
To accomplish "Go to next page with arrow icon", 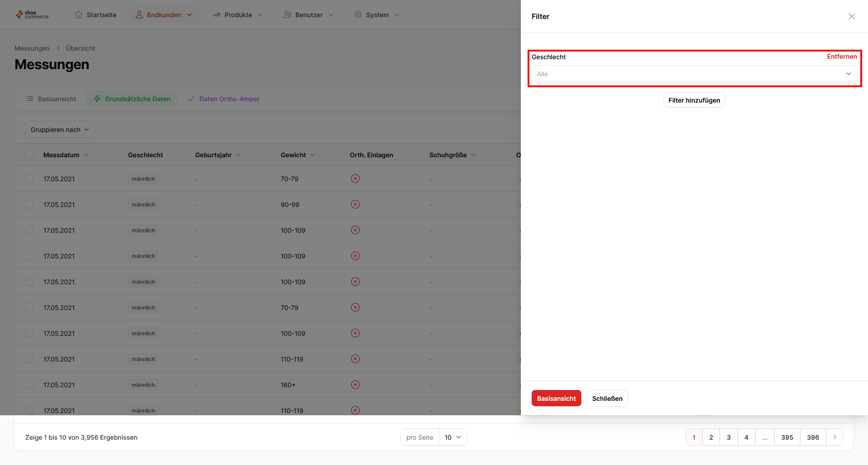I will [835, 437].
